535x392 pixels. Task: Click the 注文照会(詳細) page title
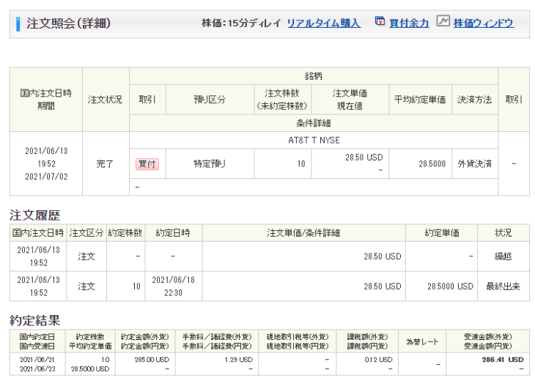69,23
